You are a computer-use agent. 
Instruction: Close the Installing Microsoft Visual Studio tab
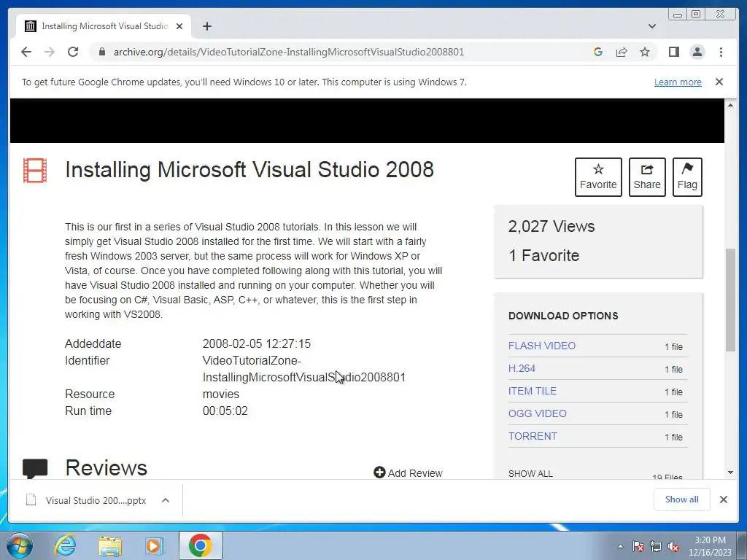click(x=179, y=26)
